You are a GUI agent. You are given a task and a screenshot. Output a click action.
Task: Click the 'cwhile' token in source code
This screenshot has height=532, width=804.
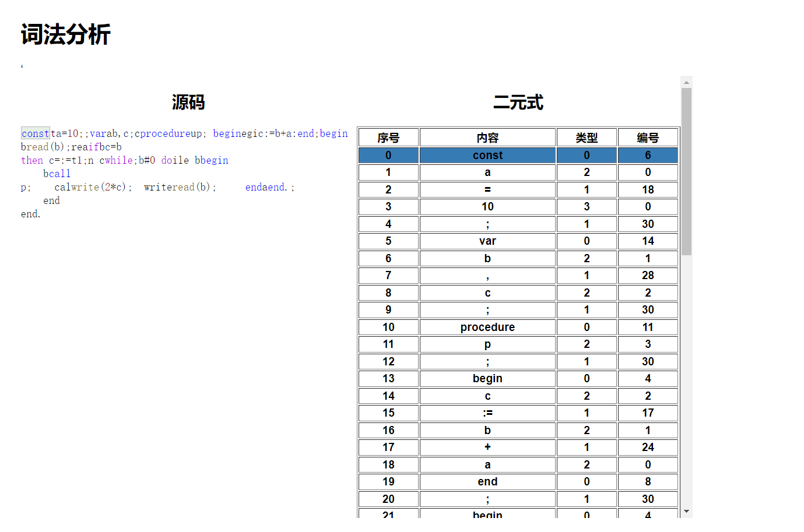coord(116,160)
